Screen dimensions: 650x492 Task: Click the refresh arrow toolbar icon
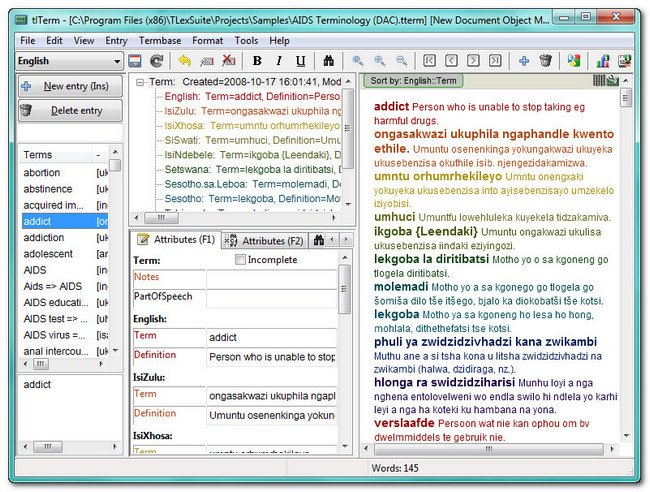[156, 61]
